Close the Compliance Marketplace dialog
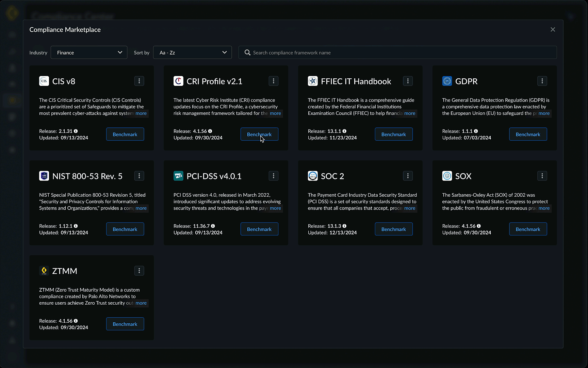The width and height of the screenshot is (588, 368). click(553, 30)
